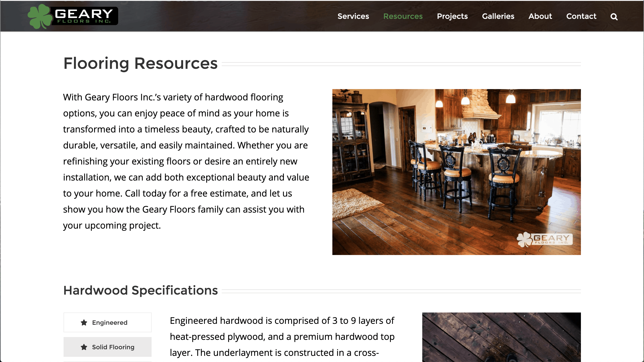Select the Engineered specification tab
The image size is (644, 362).
(x=108, y=322)
